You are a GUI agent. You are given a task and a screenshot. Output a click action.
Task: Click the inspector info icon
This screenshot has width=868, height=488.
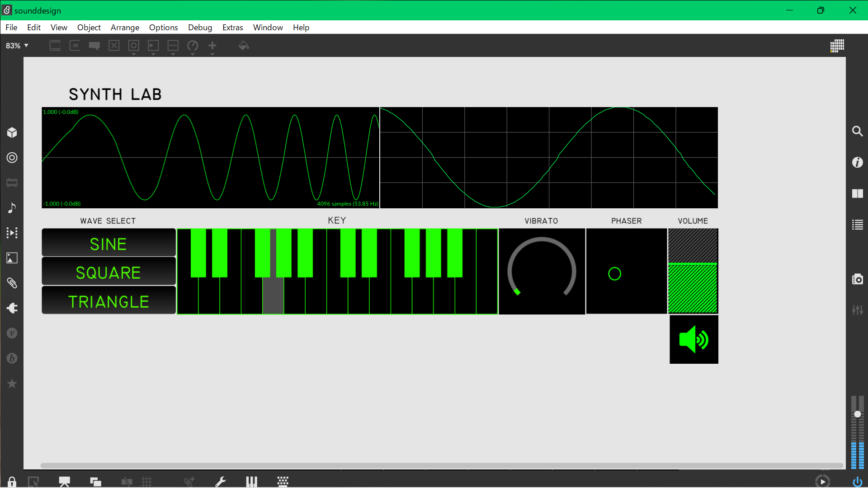(857, 162)
